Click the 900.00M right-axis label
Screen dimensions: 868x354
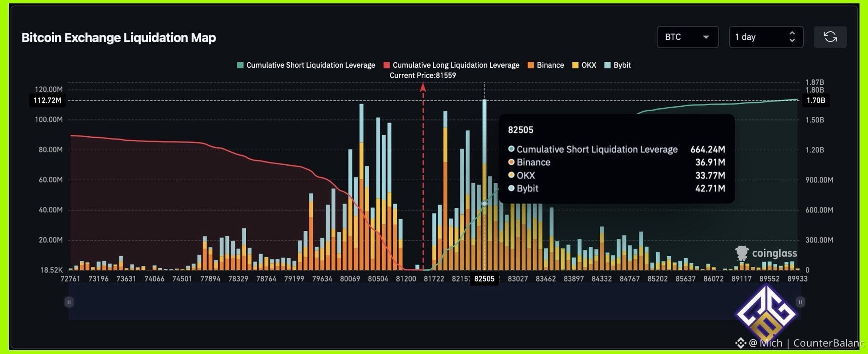pos(819,180)
